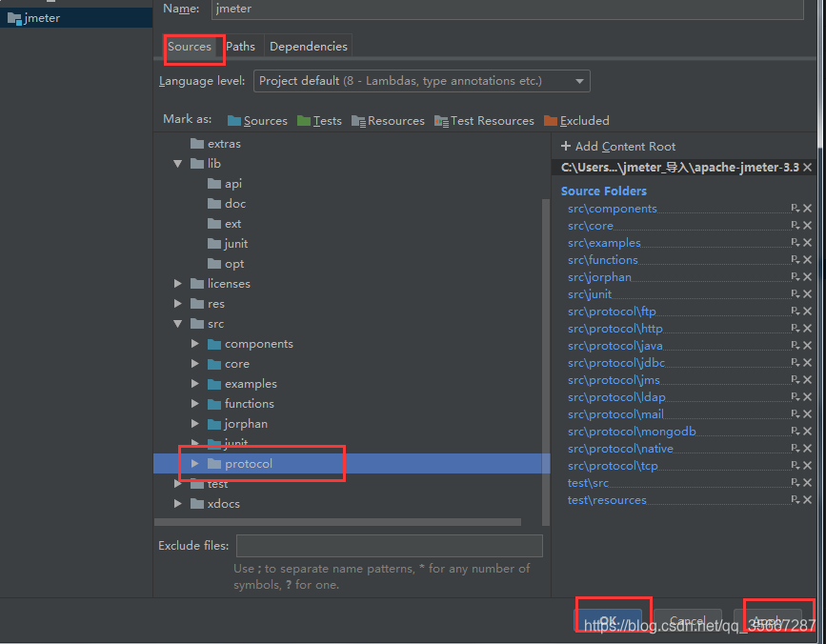Expand the licenses folder

pyautogui.click(x=178, y=284)
